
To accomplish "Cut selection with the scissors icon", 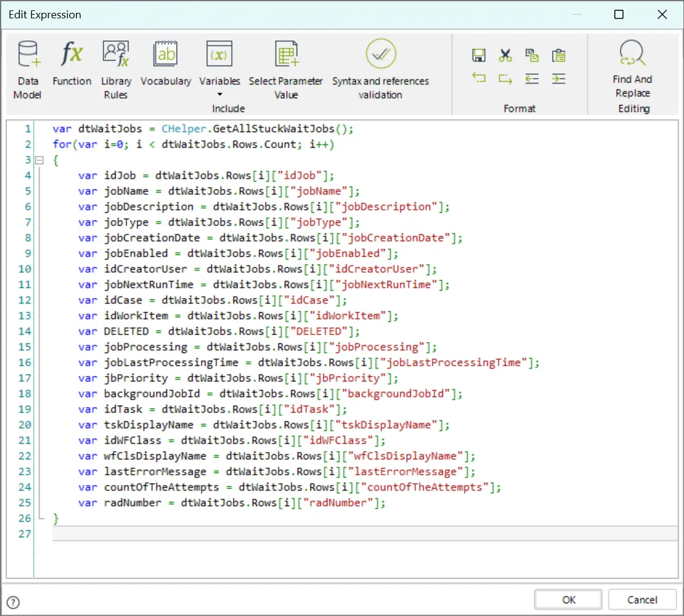I will (505, 56).
